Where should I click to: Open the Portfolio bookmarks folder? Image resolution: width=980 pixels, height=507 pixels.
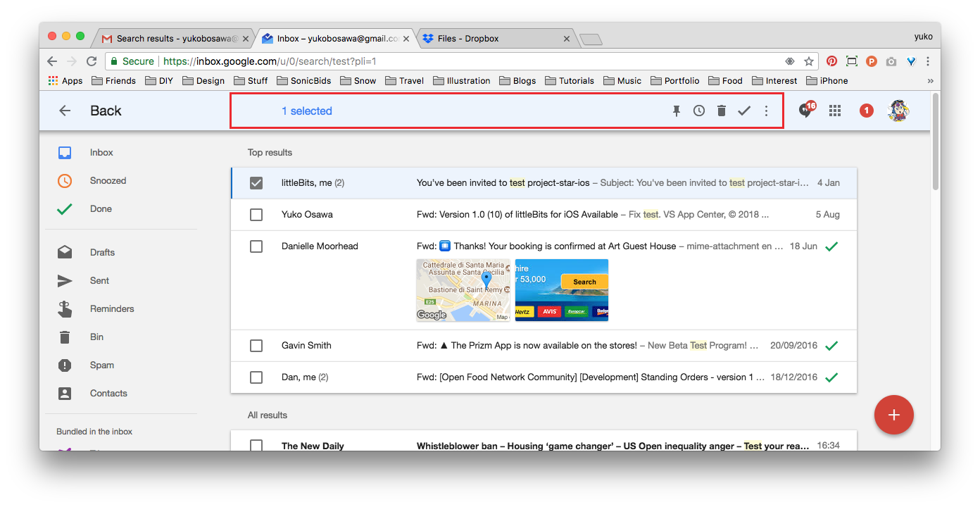click(674, 80)
